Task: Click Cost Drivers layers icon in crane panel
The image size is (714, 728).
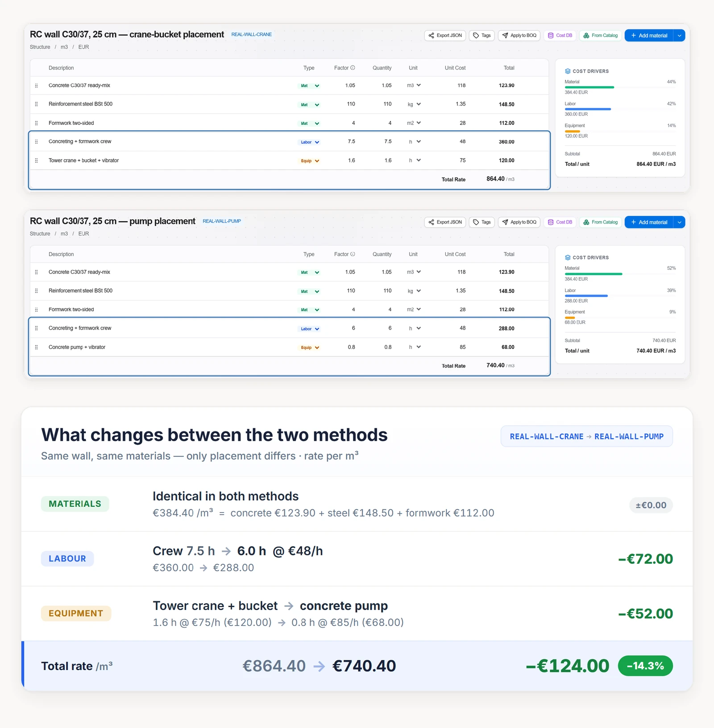Action: (568, 71)
